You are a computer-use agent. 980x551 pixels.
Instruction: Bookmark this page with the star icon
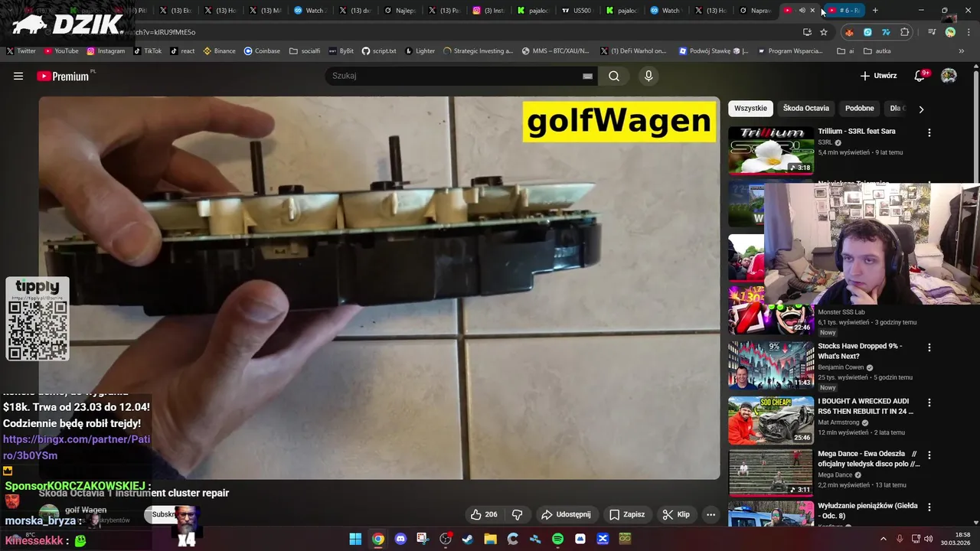point(824,32)
